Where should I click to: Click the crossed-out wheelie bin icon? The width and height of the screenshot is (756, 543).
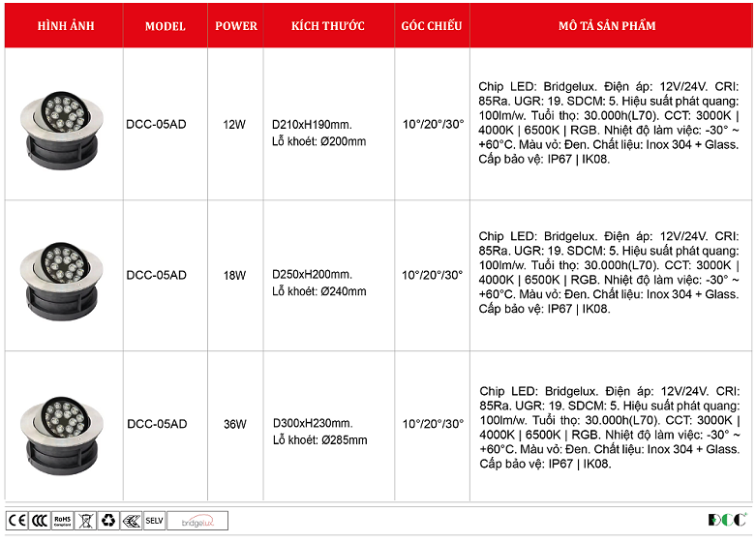coord(84,521)
